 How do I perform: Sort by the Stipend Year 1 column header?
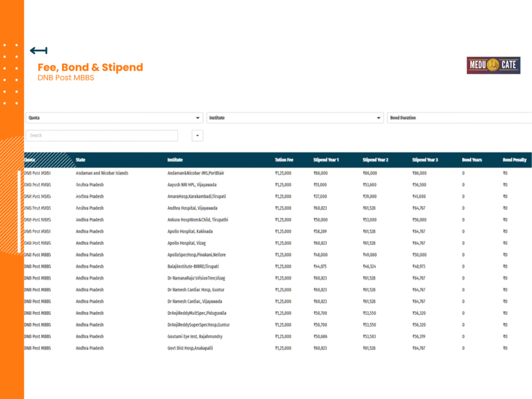point(326,160)
